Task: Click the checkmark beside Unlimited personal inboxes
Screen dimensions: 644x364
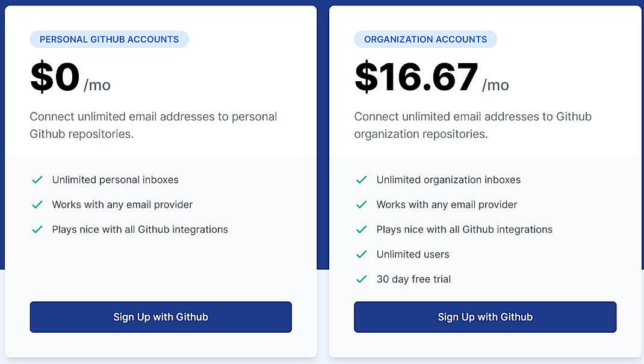Action: (37, 179)
